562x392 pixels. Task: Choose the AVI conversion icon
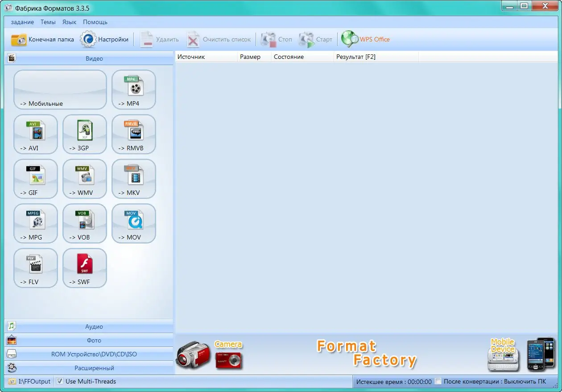tap(36, 134)
